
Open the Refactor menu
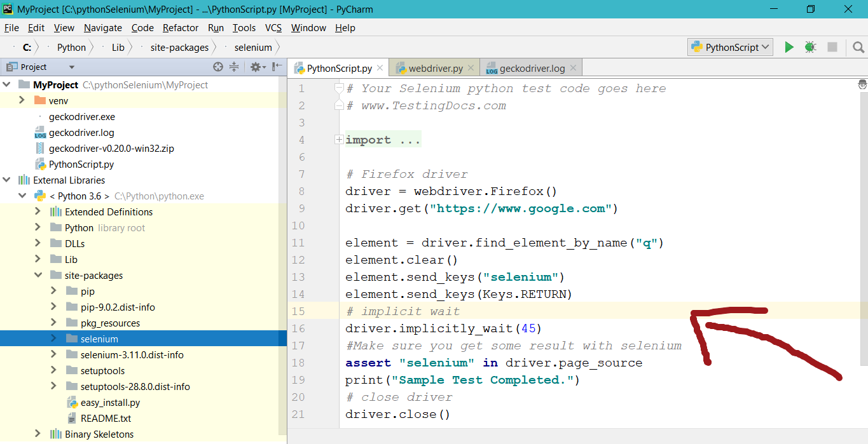tap(181, 28)
